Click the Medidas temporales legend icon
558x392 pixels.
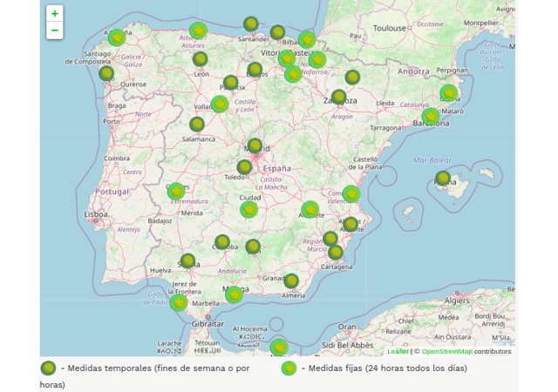(48, 368)
